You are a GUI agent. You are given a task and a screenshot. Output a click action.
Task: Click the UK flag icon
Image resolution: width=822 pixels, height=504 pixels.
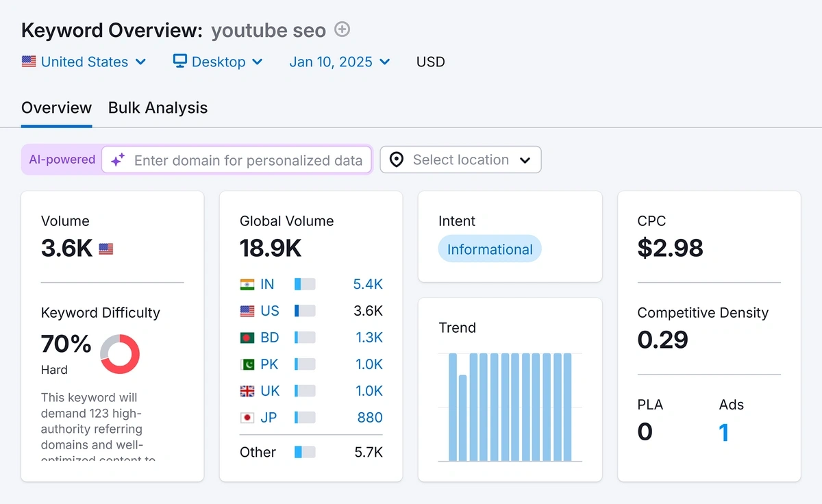[247, 391]
